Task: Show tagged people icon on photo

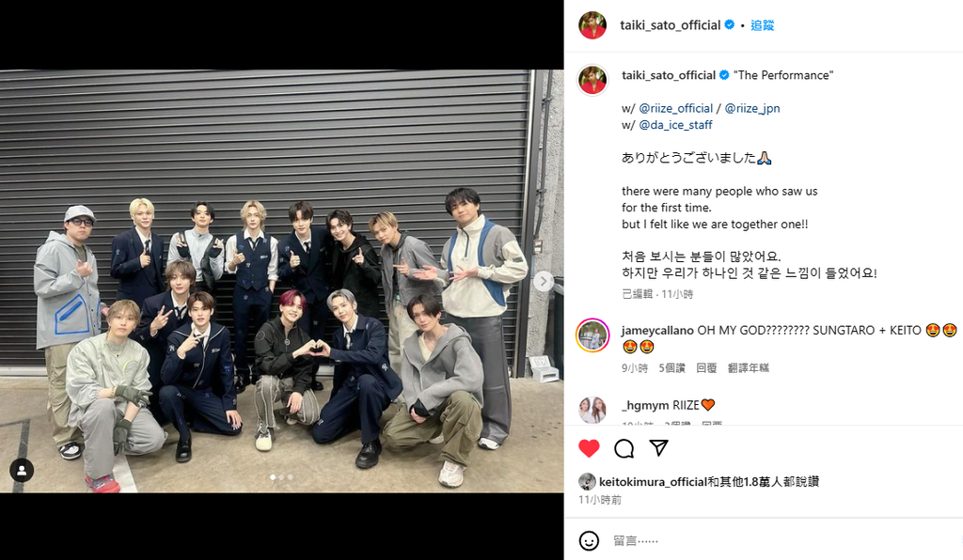Action: 22,471
